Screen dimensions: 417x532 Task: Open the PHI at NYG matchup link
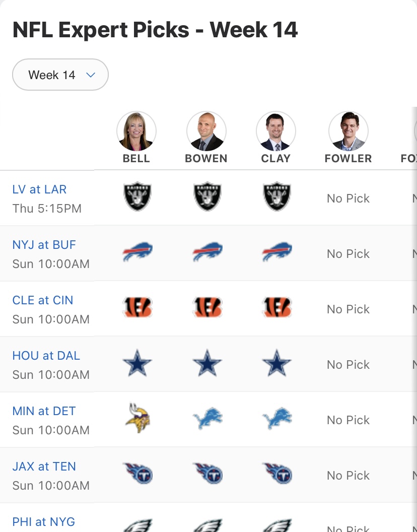click(x=44, y=522)
